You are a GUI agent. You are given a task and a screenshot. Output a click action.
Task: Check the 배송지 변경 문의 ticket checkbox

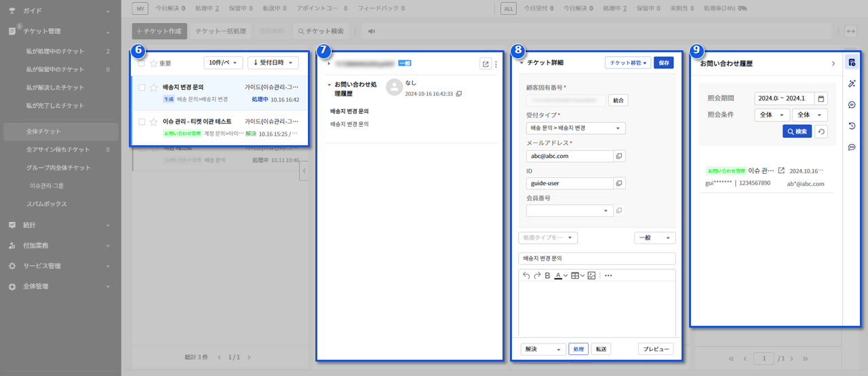(x=141, y=88)
